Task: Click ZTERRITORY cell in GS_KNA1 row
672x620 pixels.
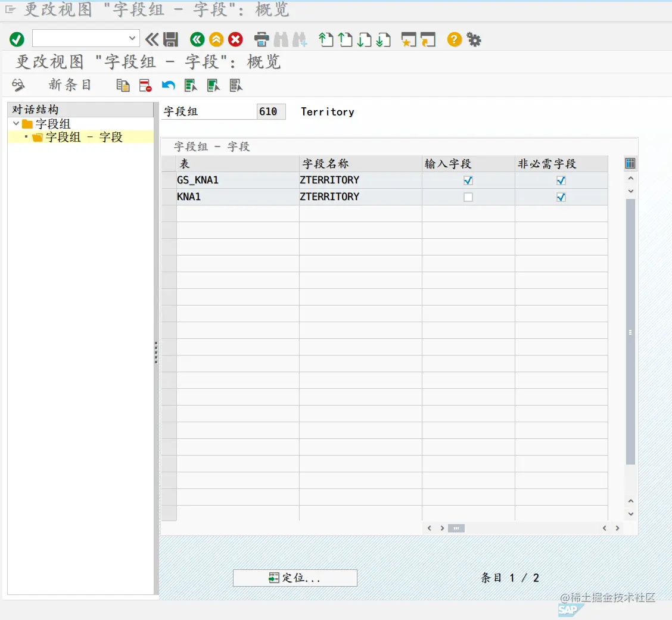Action: (360, 180)
